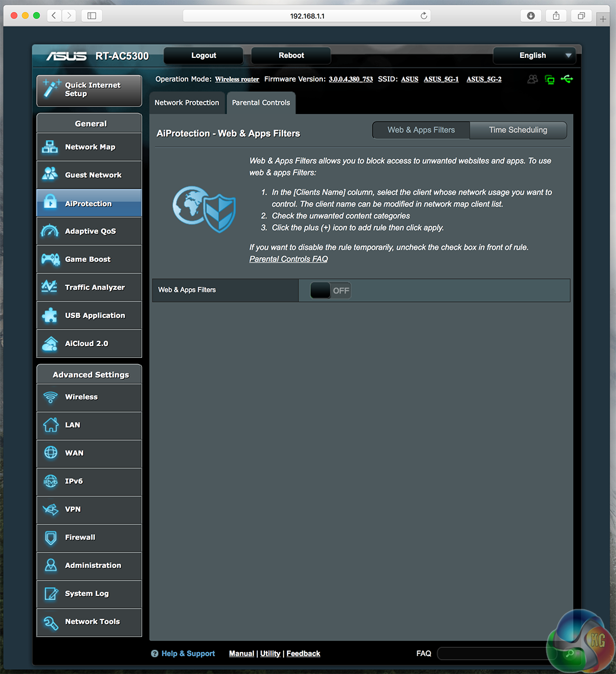Click the guest network users status icon

pyautogui.click(x=532, y=79)
